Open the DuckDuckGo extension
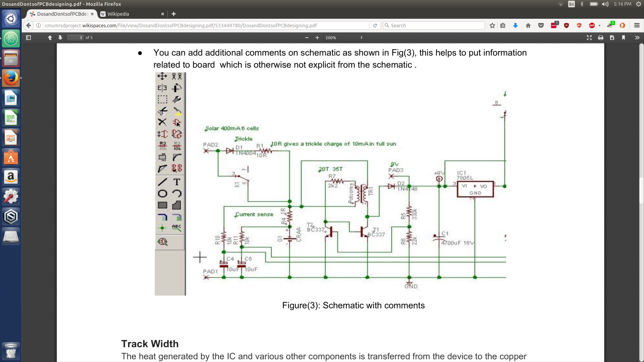Viewport: 644px width, 362px height. click(623, 25)
